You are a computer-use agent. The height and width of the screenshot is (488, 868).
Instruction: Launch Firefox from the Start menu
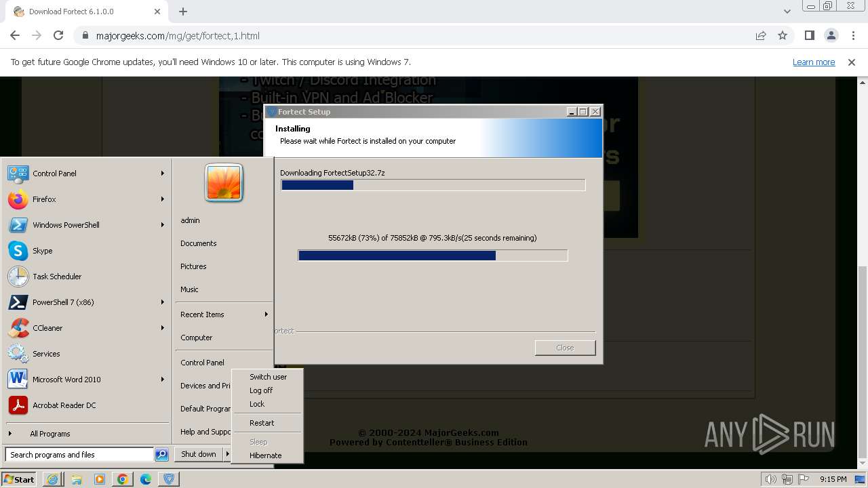pyautogui.click(x=86, y=199)
